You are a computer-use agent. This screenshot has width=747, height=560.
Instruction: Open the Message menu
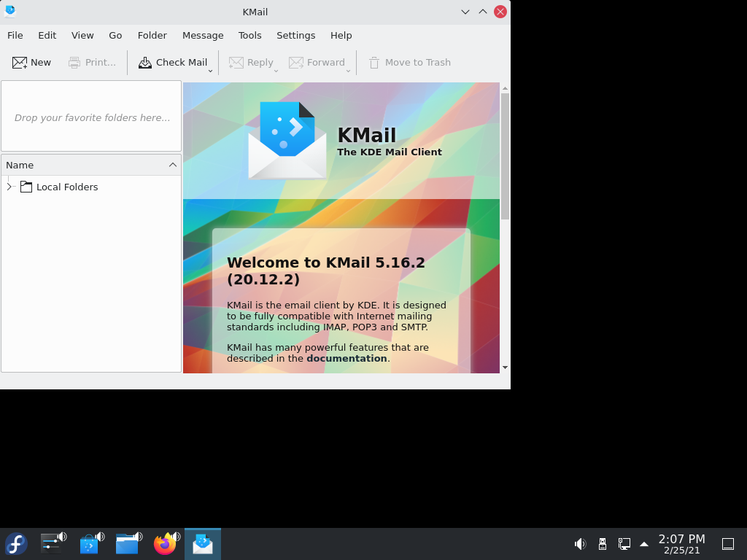tap(203, 35)
